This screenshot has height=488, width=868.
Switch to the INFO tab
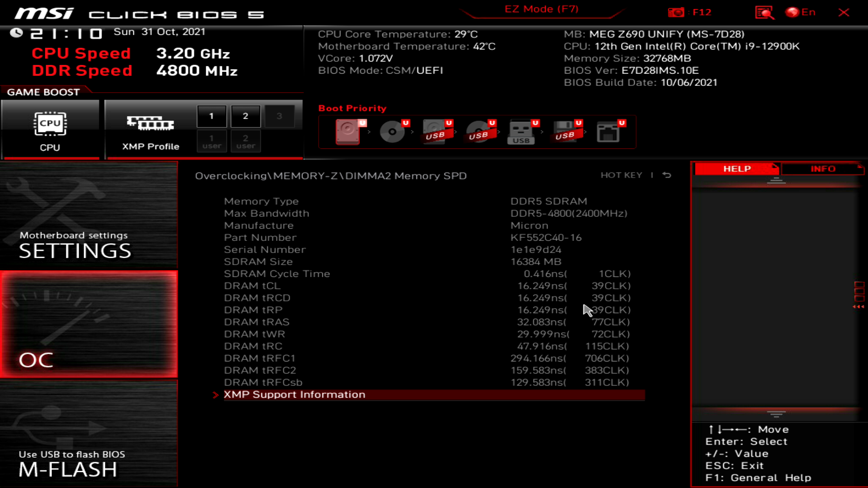[x=822, y=169]
